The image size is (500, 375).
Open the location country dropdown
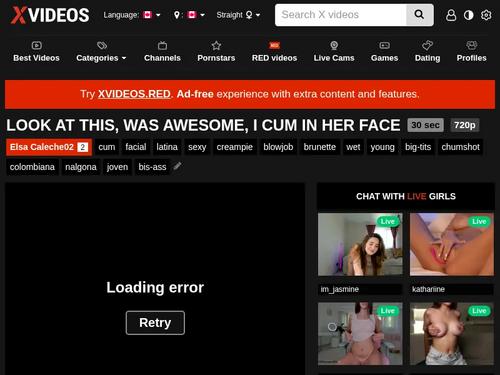[189, 15]
